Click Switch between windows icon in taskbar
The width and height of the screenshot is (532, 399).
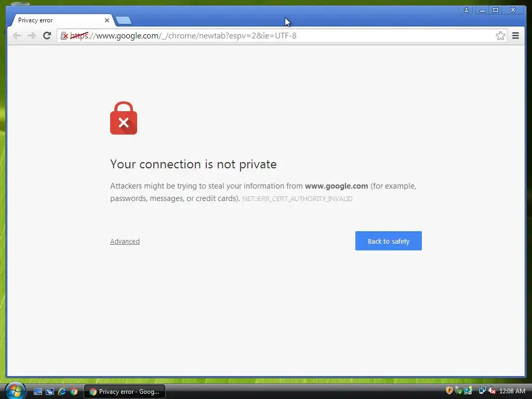[x=50, y=392]
